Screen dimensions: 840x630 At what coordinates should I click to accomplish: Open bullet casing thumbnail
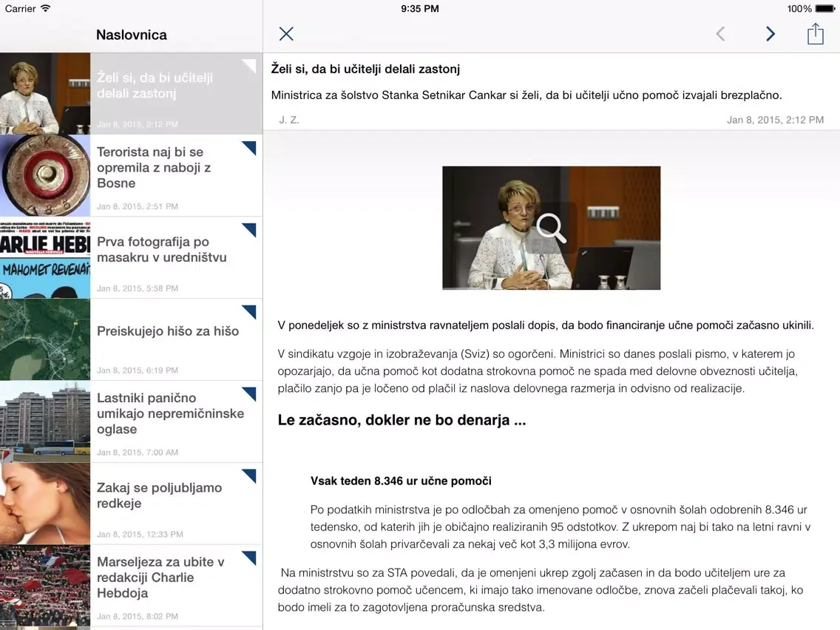(x=45, y=175)
